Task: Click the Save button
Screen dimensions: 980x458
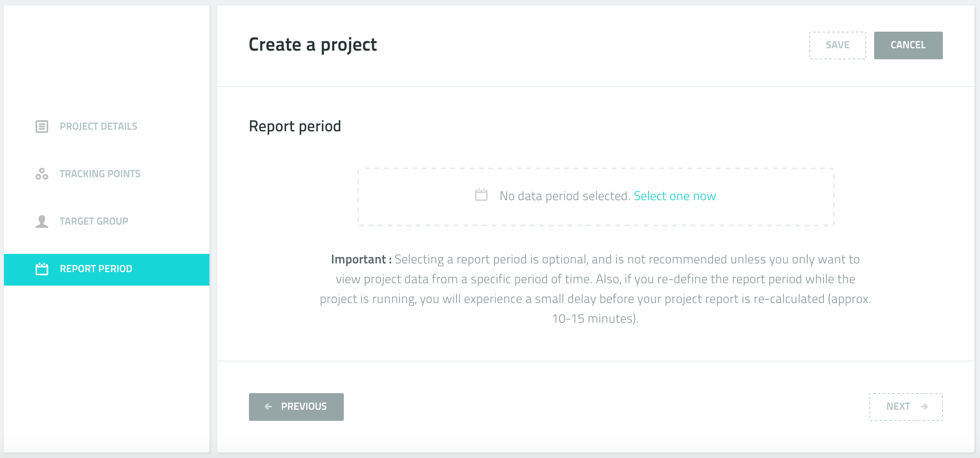Action: (x=838, y=45)
